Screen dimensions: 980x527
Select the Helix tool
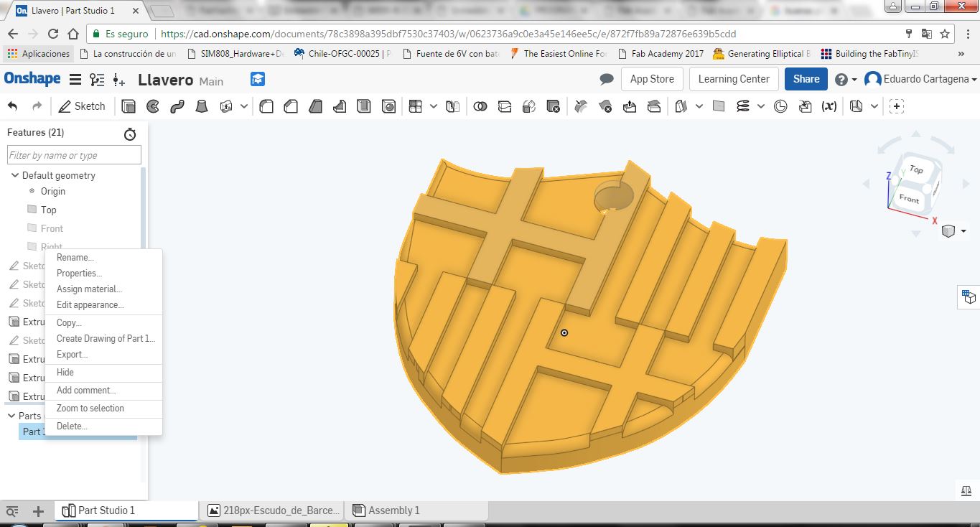[743, 106]
